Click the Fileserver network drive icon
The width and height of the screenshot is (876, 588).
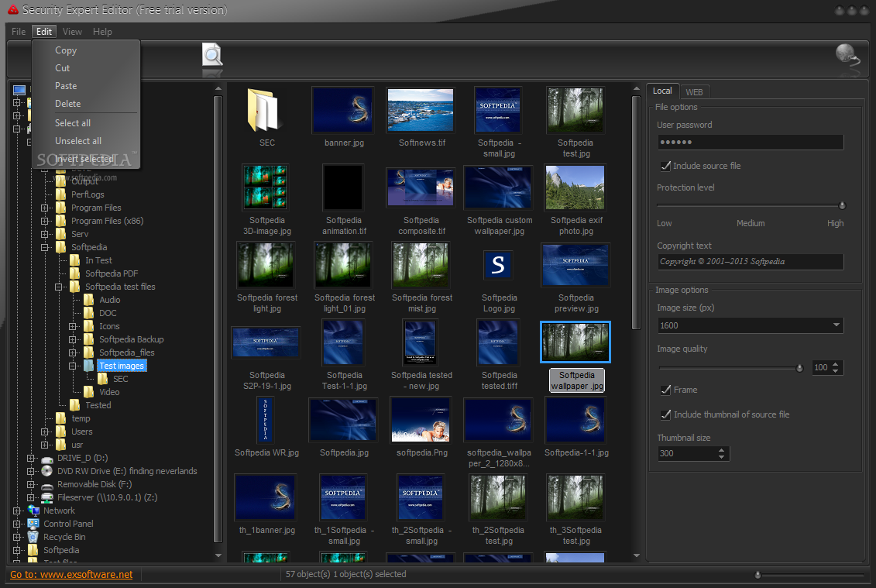pos(47,497)
